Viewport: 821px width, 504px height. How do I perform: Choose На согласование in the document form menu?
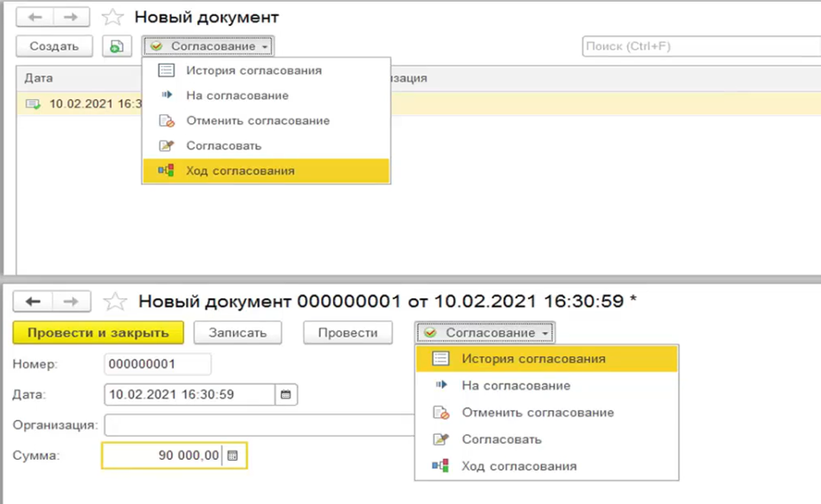point(515,385)
